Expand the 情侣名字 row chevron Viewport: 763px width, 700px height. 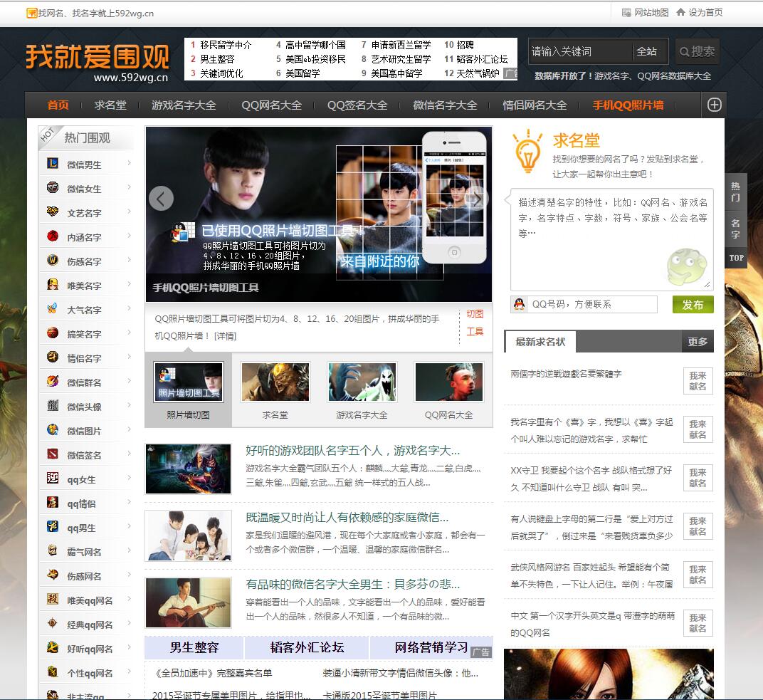[129, 357]
